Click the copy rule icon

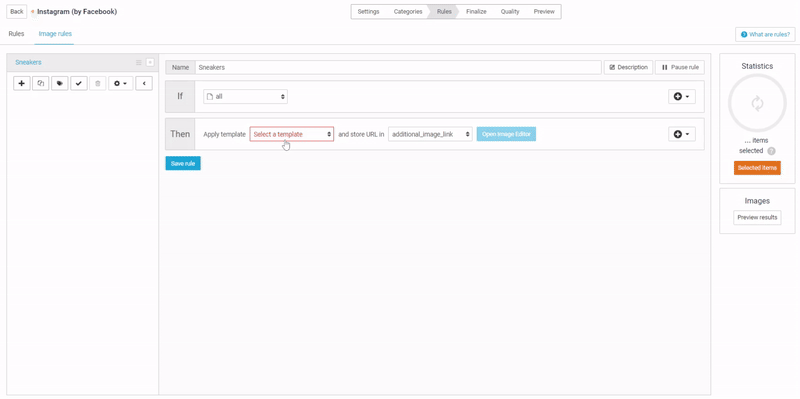(41, 83)
